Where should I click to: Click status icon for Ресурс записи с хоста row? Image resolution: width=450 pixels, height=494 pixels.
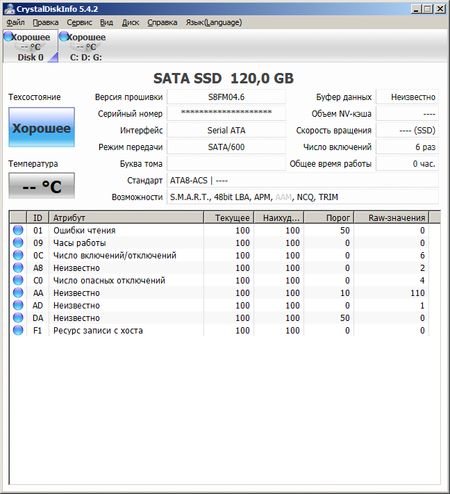[18, 330]
